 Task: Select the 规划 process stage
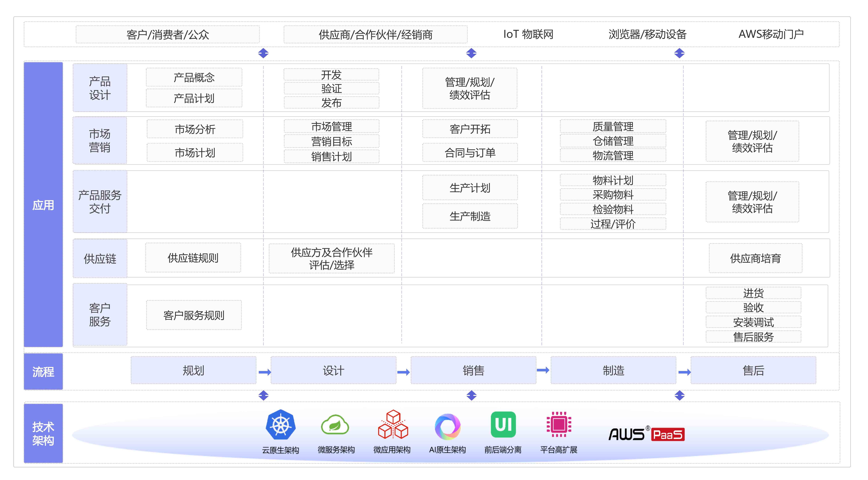193,370
